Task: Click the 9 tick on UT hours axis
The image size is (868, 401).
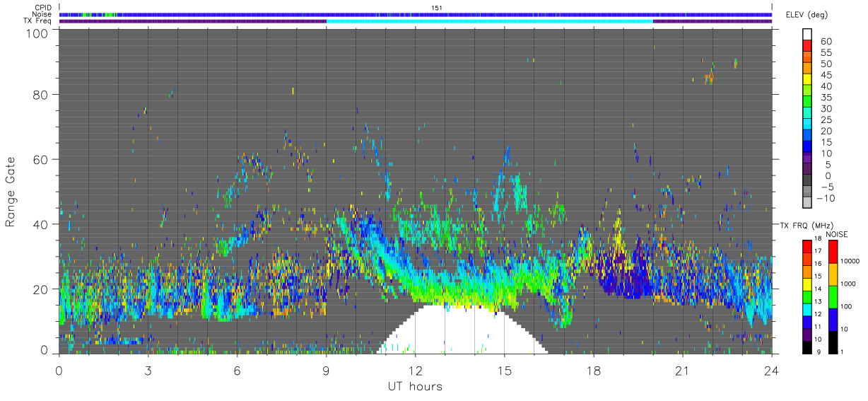Action: 327,370
